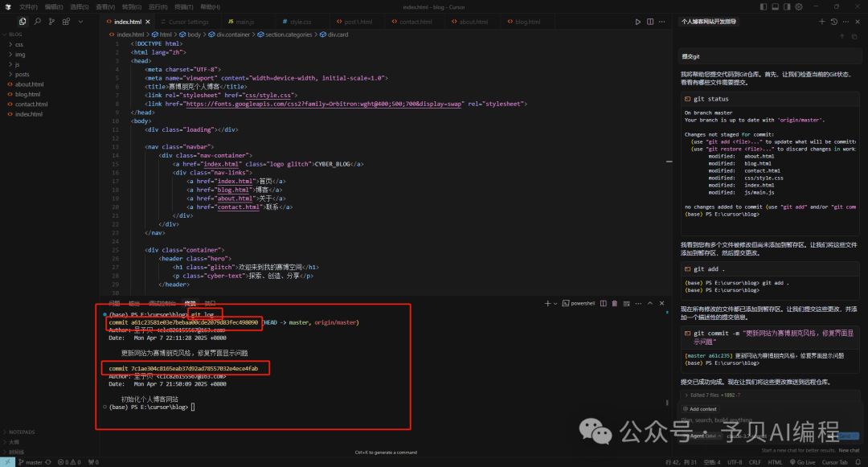Open the Search view in sidebar
Screen dimensions: 868x467
pos(37,22)
